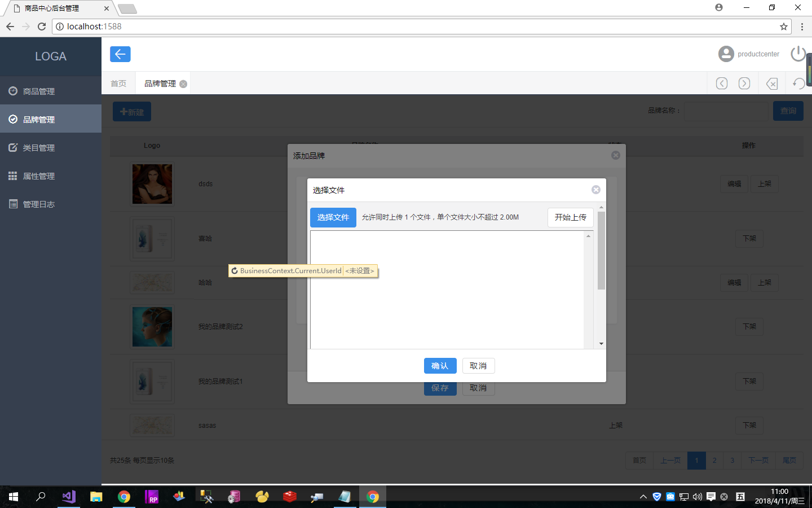
Task: Click the scroll tabs left chevron icon
Action: 722,84
